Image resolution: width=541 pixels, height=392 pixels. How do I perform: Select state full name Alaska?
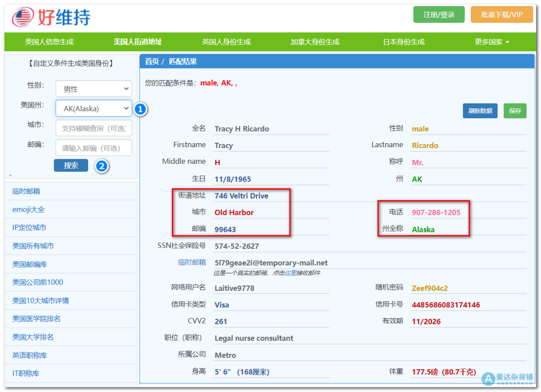click(423, 229)
